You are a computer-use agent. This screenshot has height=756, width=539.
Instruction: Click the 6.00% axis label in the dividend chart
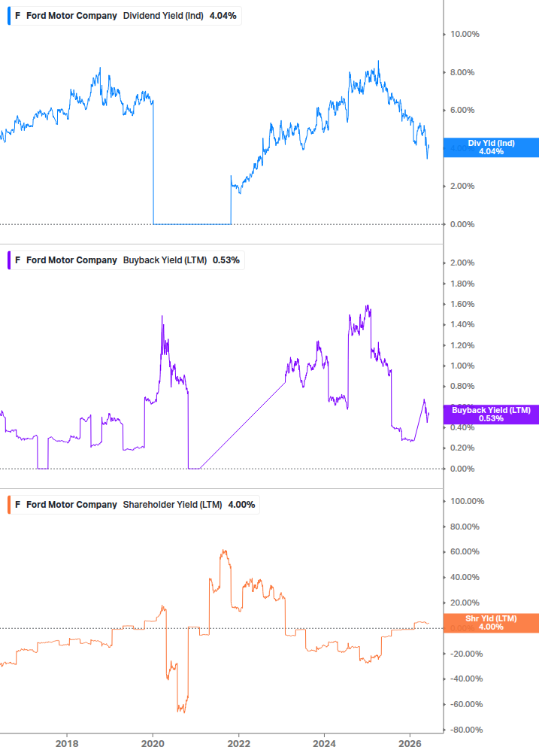pyautogui.click(x=462, y=110)
